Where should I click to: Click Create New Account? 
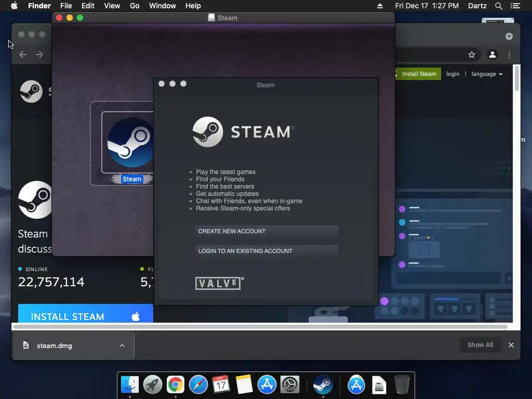(267, 231)
